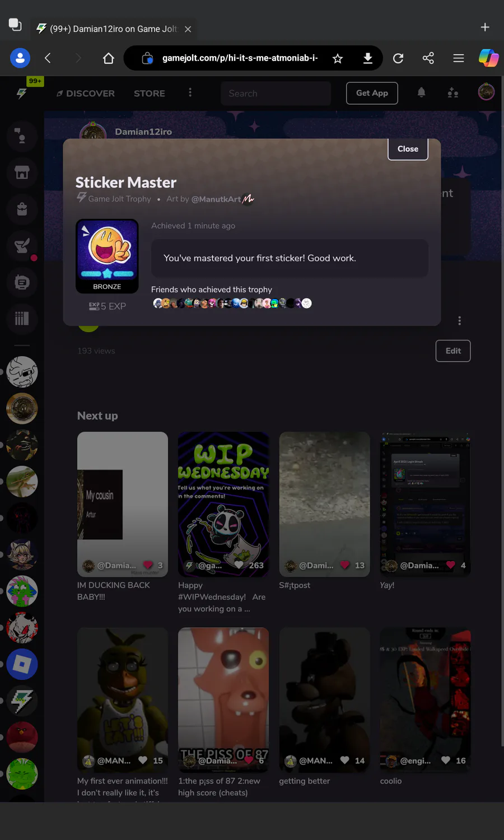Click the Damian12iro username header

click(x=143, y=132)
